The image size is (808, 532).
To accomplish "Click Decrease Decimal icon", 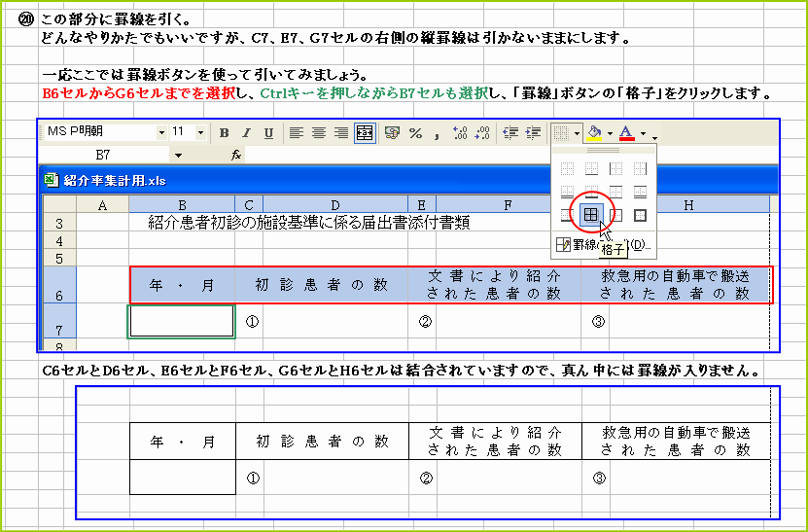I will click(x=482, y=133).
